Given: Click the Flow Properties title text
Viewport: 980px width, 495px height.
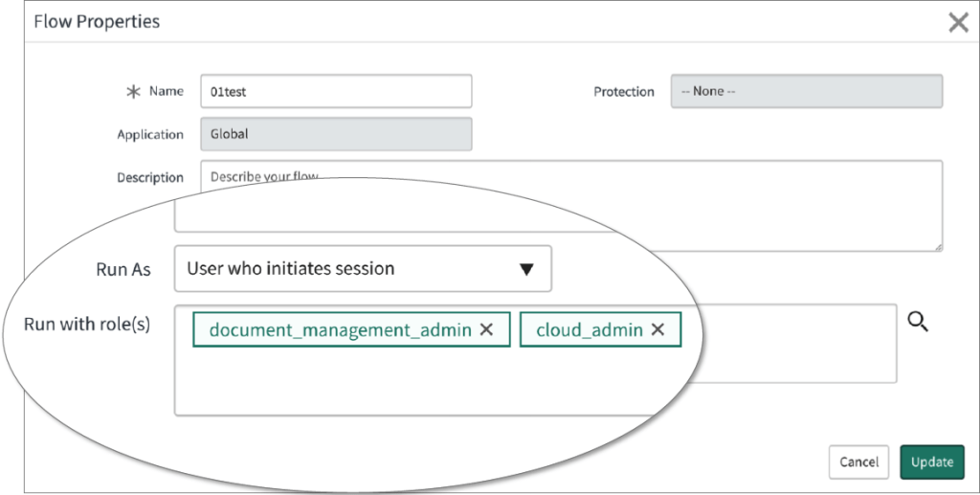Looking at the screenshot, I should 97,21.
